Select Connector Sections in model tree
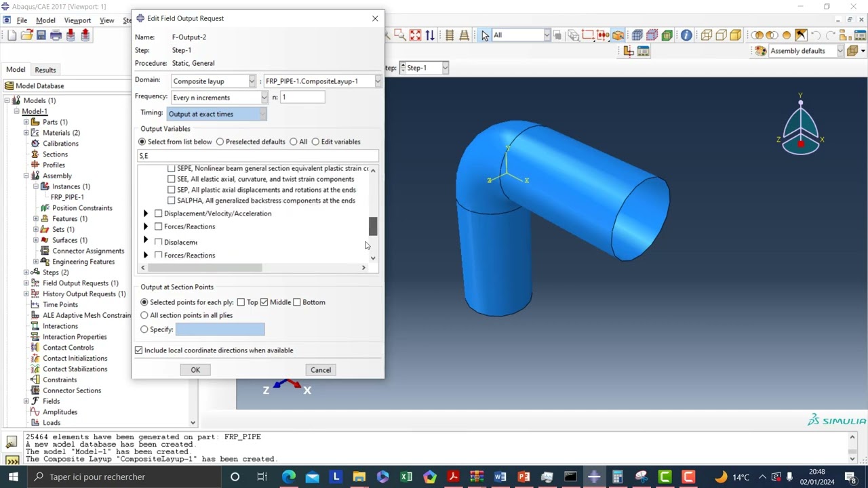 [x=72, y=390]
